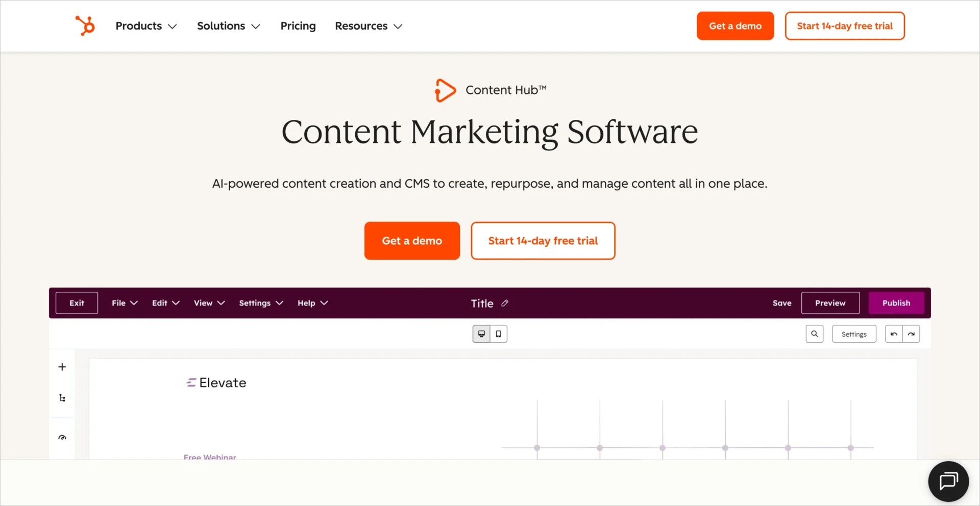Open the purple bar Settings menu
The height and width of the screenshot is (506, 980).
tap(261, 303)
